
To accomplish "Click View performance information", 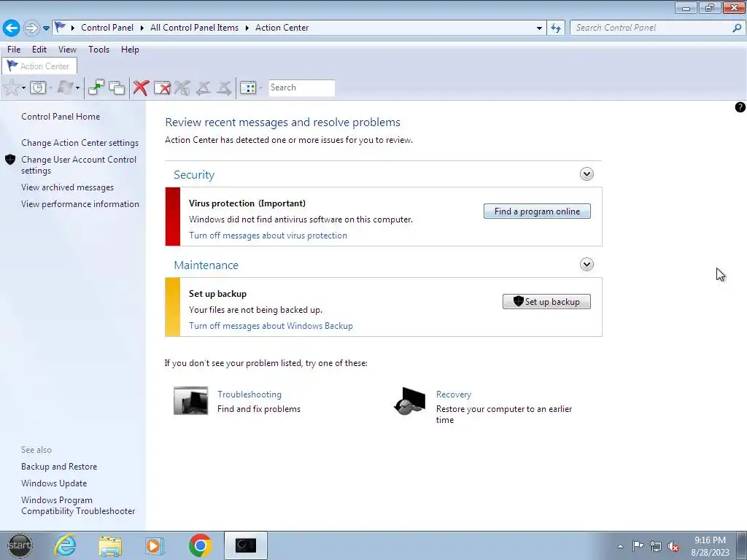I will coord(80,204).
